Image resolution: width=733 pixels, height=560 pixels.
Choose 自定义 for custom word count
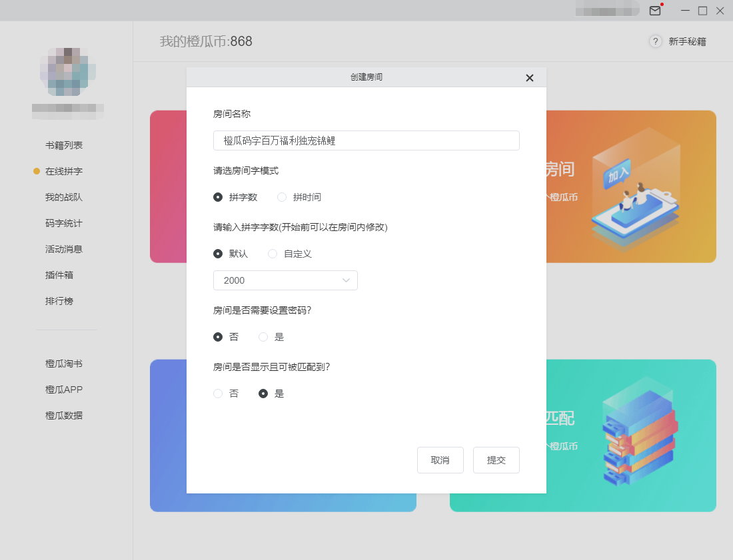(x=272, y=253)
